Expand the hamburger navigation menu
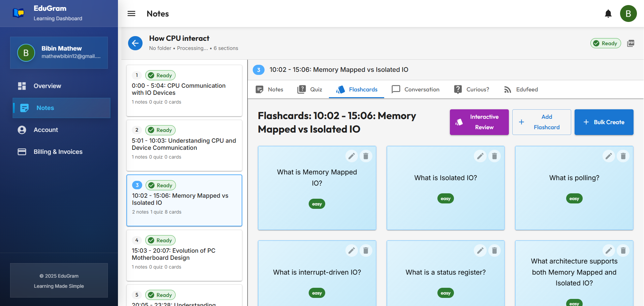Viewport: 644px width, 306px height. coord(131,13)
